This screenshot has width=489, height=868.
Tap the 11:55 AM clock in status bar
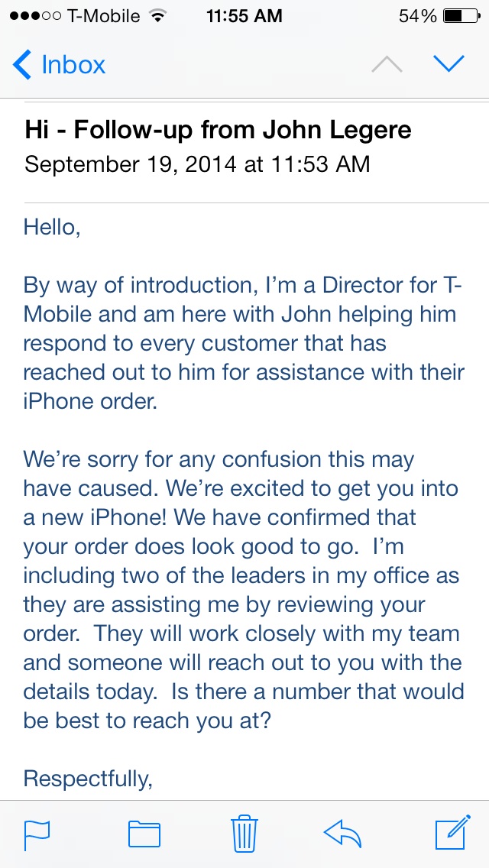[x=244, y=16]
